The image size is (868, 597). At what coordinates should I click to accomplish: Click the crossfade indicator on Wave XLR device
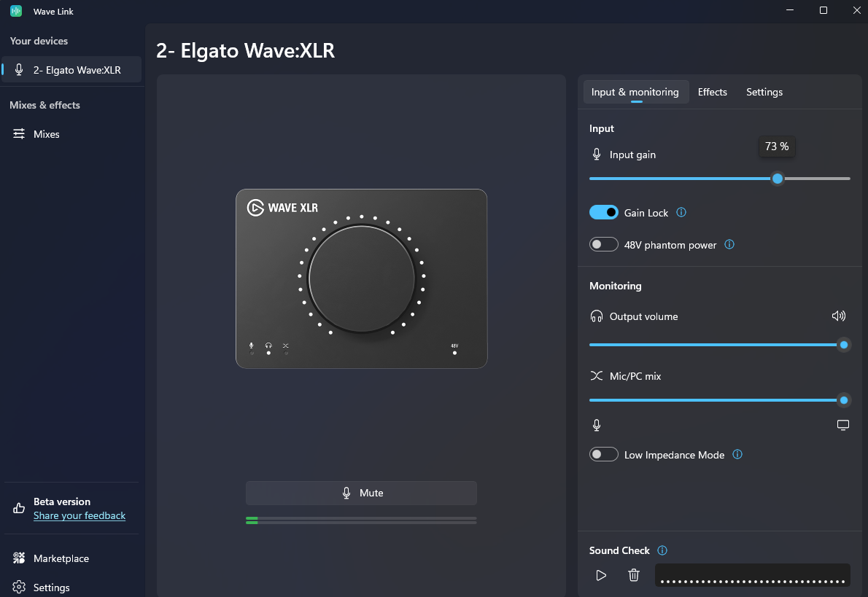click(286, 348)
